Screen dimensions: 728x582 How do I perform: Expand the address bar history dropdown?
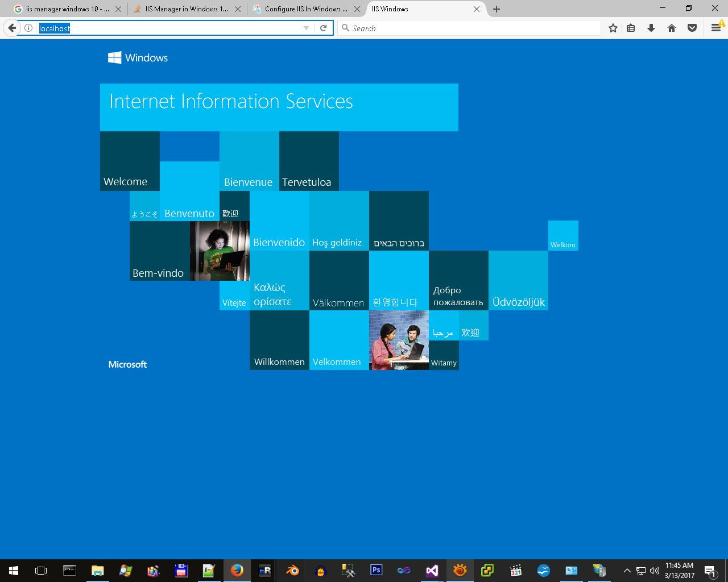pos(307,28)
